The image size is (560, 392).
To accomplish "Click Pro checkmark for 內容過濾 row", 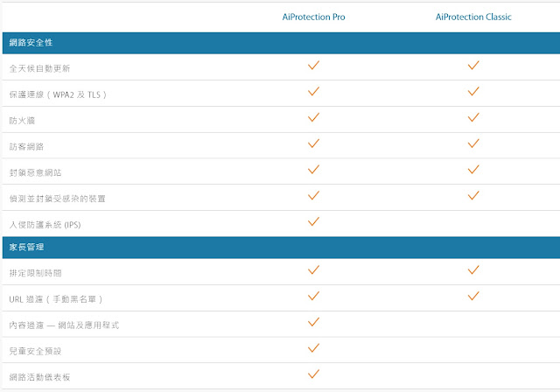I will coord(313,322).
